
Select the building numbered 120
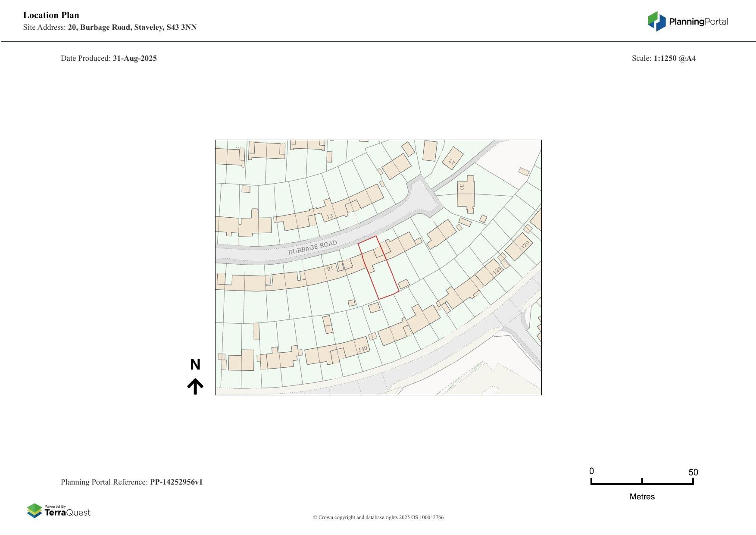pyautogui.click(x=525, y=245)
